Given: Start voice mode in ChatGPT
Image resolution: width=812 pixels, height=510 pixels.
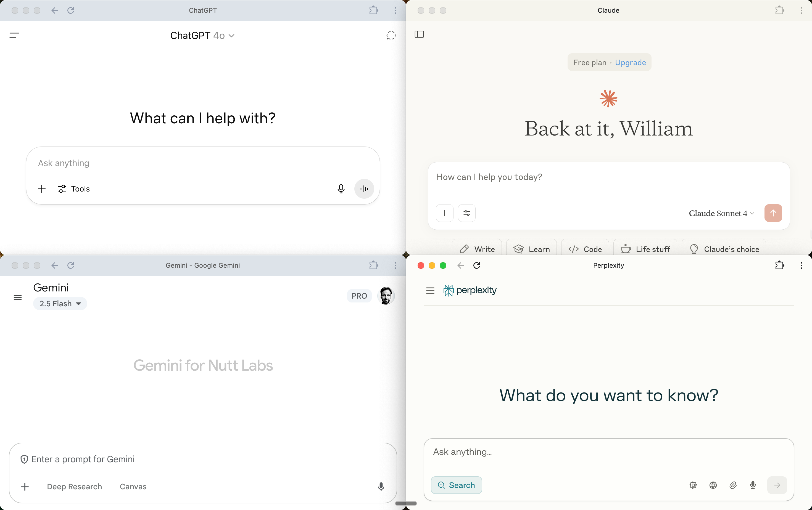Looking at the screenshot, I should (x=364, y=189).
